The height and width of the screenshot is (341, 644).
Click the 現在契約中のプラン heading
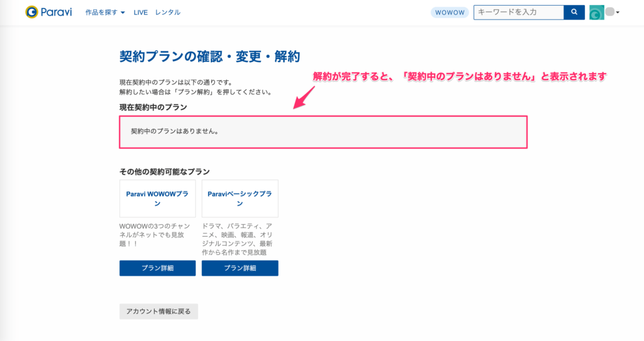pyautogui.click(x=153, y=107)
